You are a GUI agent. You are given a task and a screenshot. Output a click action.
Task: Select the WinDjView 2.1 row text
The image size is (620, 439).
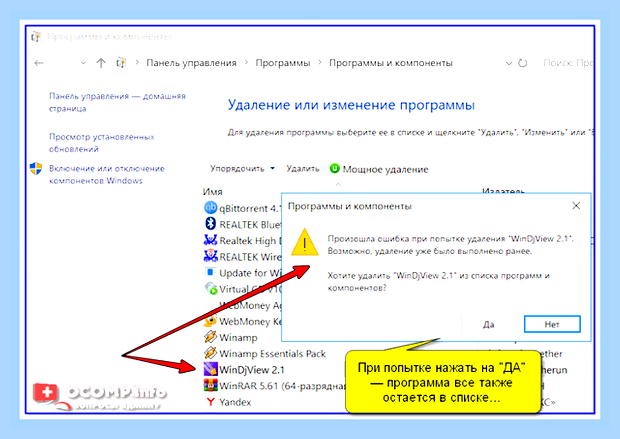[x=252, y=369]
